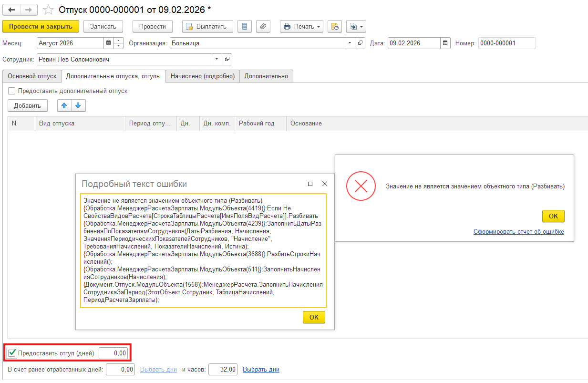This screenshot has height=383, width=588.
Task: Click the Вид отпуска column header
Action: point(80,123)
